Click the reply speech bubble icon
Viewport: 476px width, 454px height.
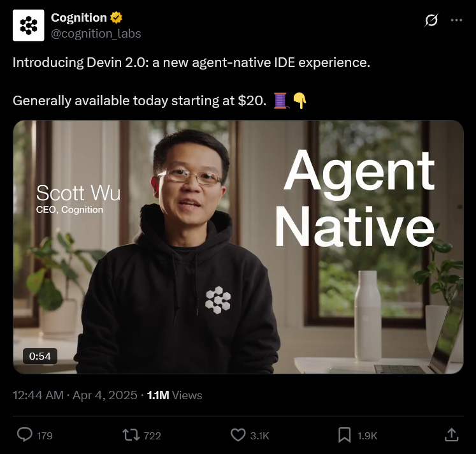click(25, 435)
